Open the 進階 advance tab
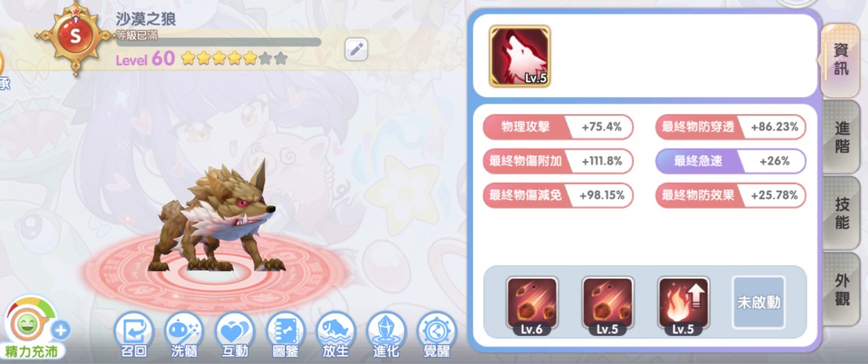The height and width of the screenshot is (364, 868). pos(842,137)
